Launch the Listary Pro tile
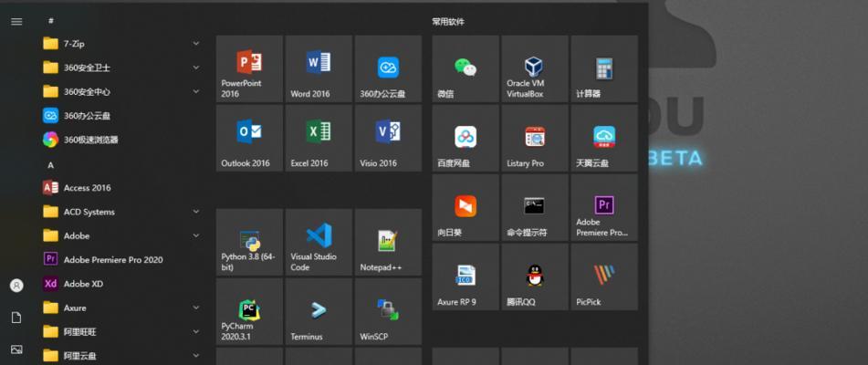868x365 pixels. pyautogui.click(x=535, y=139)
